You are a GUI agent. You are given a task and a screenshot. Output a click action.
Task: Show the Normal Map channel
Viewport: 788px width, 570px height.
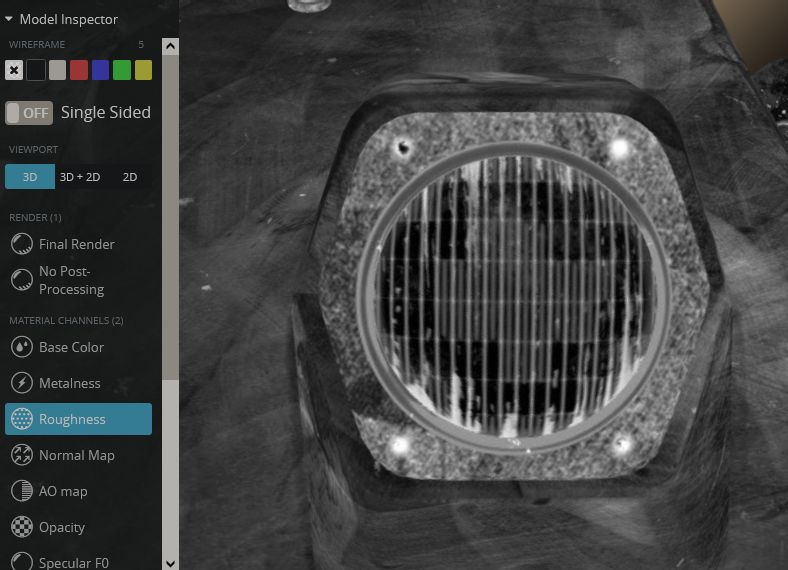pos(77,455)
